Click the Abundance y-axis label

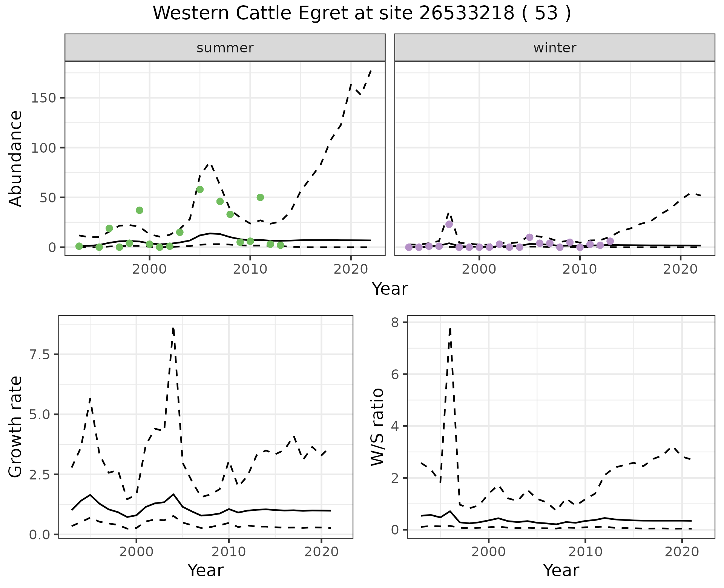tap(16, 158)
